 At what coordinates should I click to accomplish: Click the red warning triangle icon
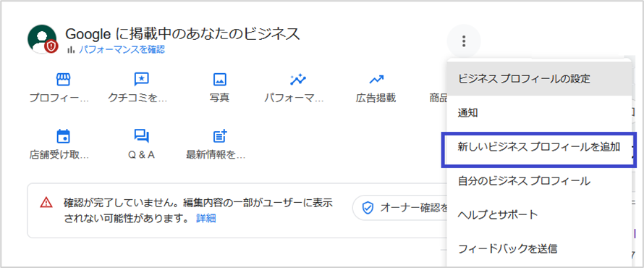tap(46, 202)
